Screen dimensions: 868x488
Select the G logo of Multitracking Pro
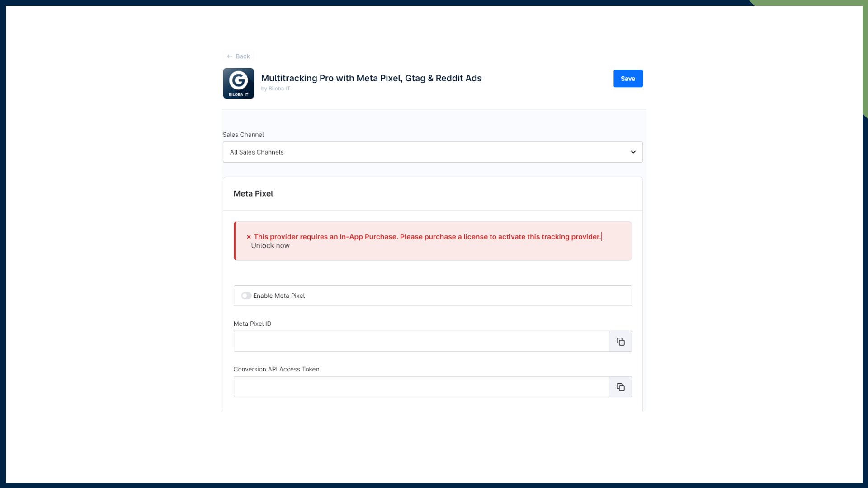coord(238,83)
